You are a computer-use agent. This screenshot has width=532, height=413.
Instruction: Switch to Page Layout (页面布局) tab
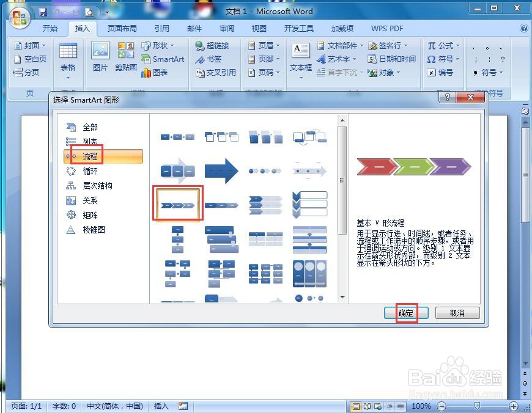(122, 29)
